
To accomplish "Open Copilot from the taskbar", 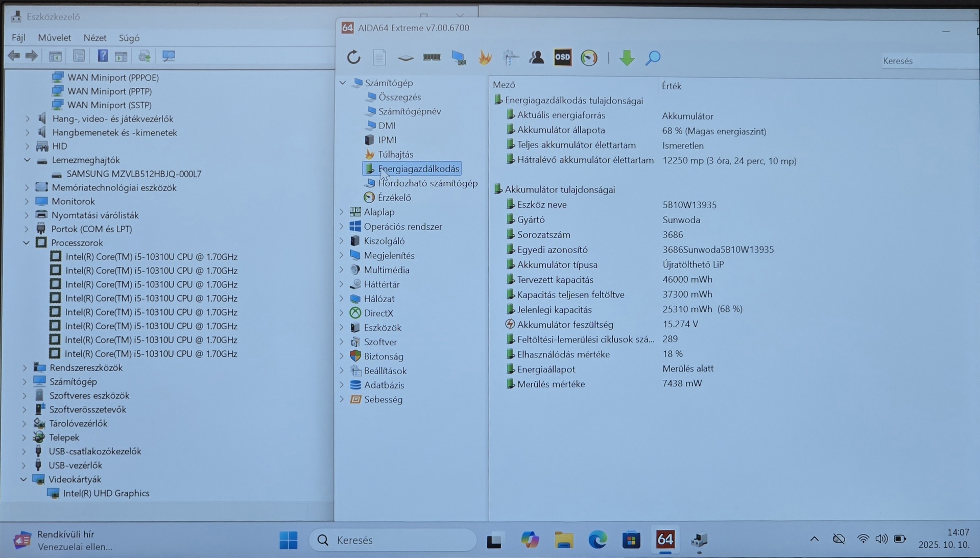I will [x=530, y=540].
